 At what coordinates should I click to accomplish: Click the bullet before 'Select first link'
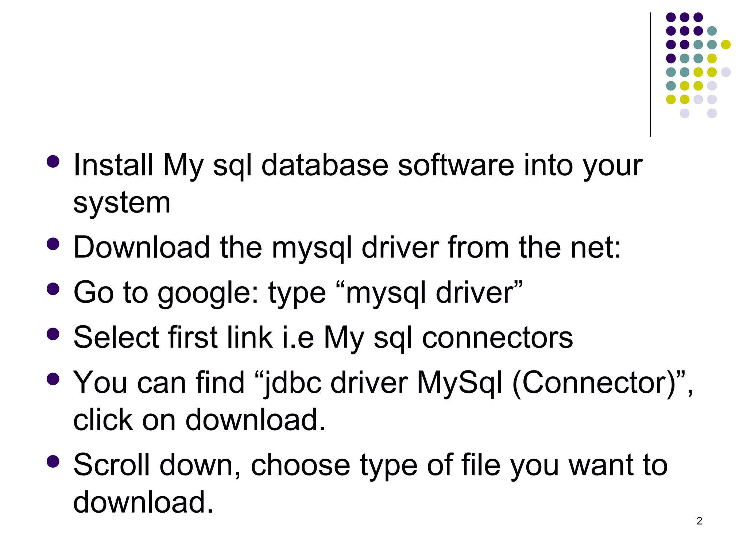pyautogui.click(x=53, y=334)
